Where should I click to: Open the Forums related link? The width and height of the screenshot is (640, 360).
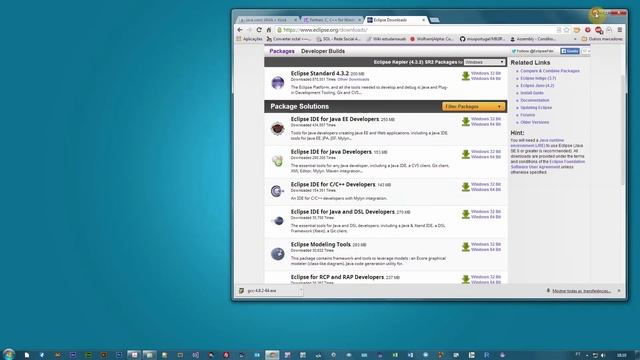tap(527, 115)
